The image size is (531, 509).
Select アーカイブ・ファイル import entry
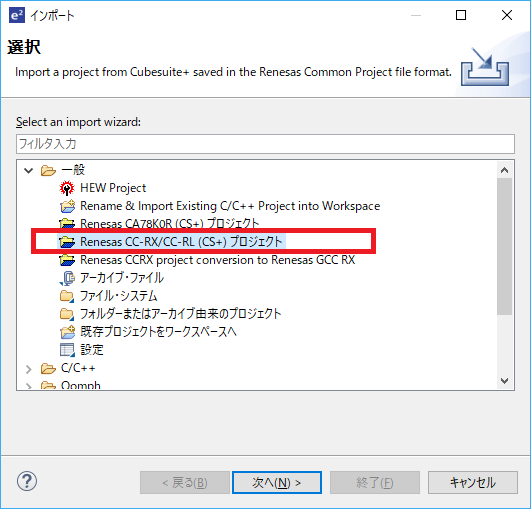coord(122,278)
